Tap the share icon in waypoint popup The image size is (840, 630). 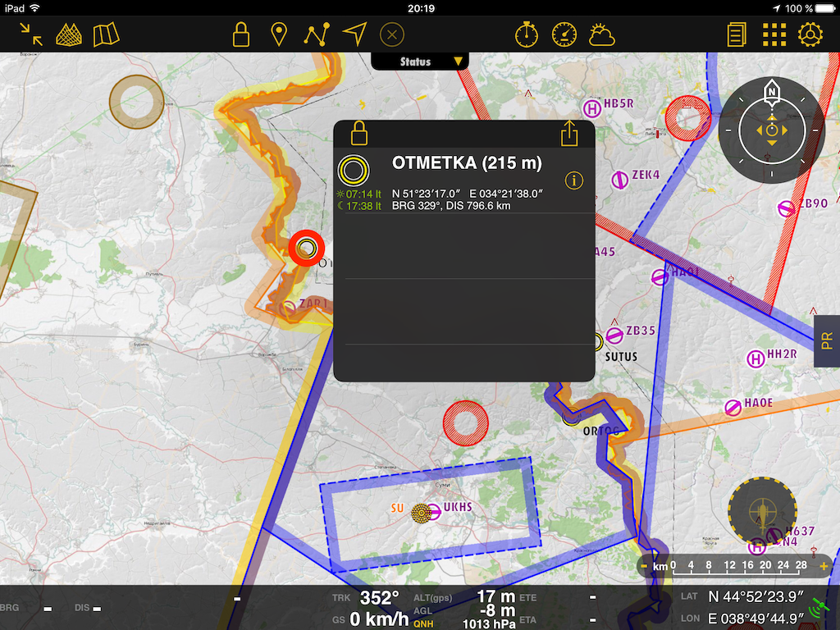[569, 133]
